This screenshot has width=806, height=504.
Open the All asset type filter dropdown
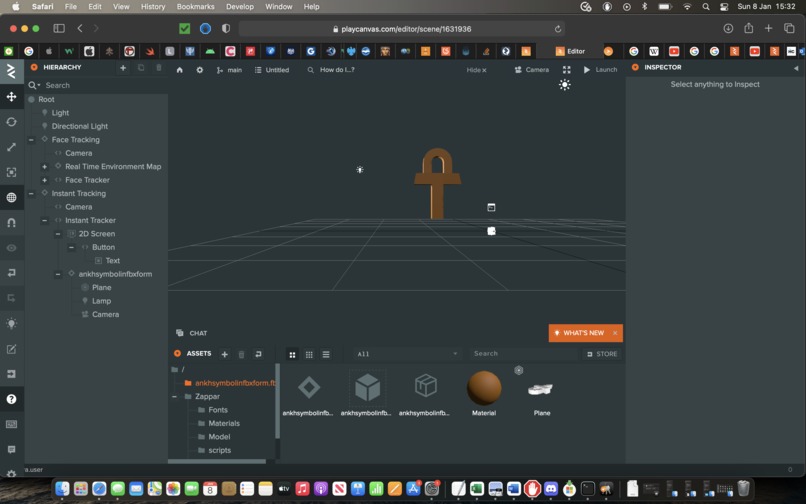[406, 354]
